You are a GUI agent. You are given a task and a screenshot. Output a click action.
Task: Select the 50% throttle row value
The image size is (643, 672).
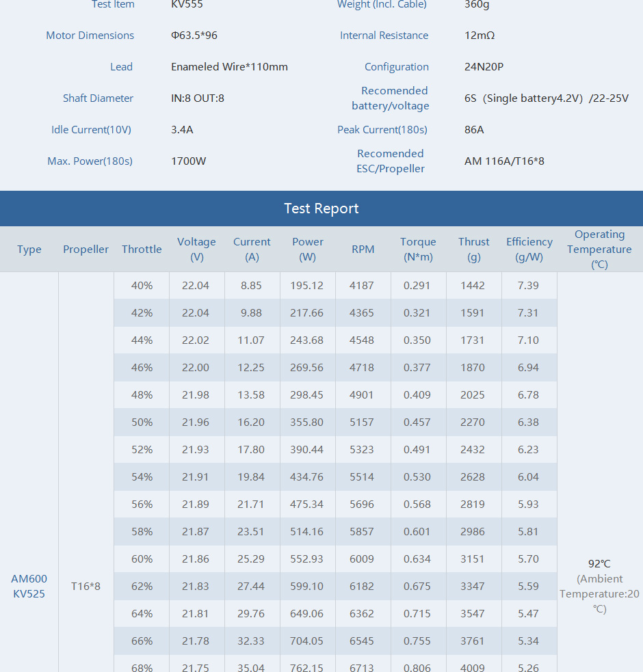tap(142, 422)
